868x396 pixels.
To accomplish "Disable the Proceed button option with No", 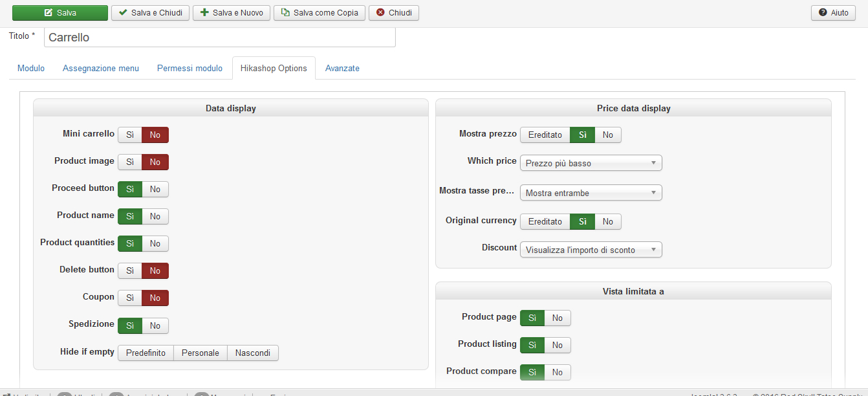I will (155, 189).
